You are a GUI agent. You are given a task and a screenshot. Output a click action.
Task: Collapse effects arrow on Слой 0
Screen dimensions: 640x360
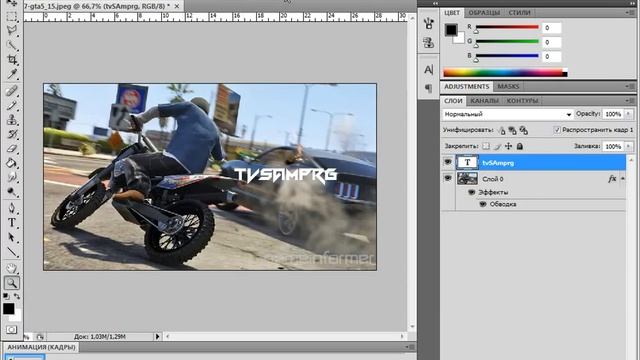[x=623, y=179]
